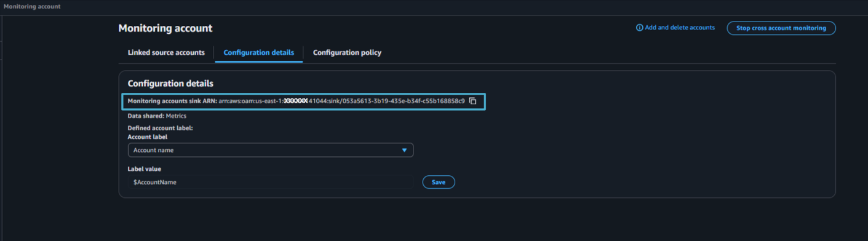Viewport: 868px width, 241px height.
Task: Expand the Account label dropdown
Action: (x=270, y=150)
